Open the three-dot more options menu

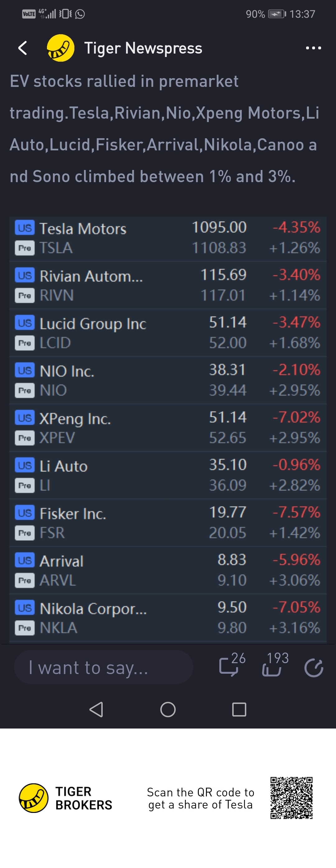point(313,48)
